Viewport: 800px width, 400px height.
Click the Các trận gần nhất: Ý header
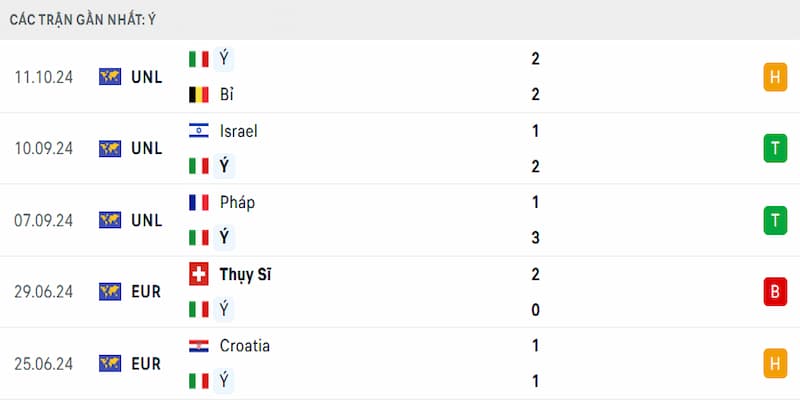83,20
